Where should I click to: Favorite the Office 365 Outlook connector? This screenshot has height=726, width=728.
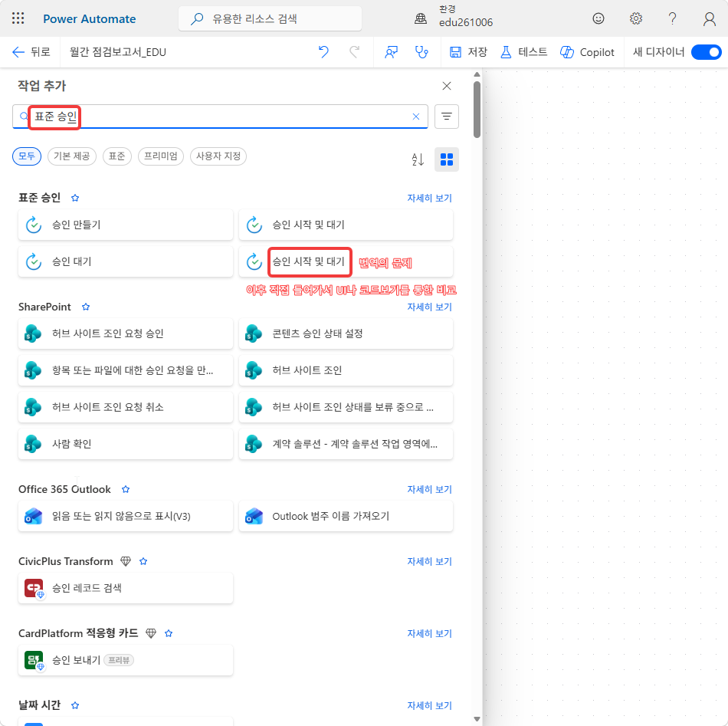click(x=126, y=489)
